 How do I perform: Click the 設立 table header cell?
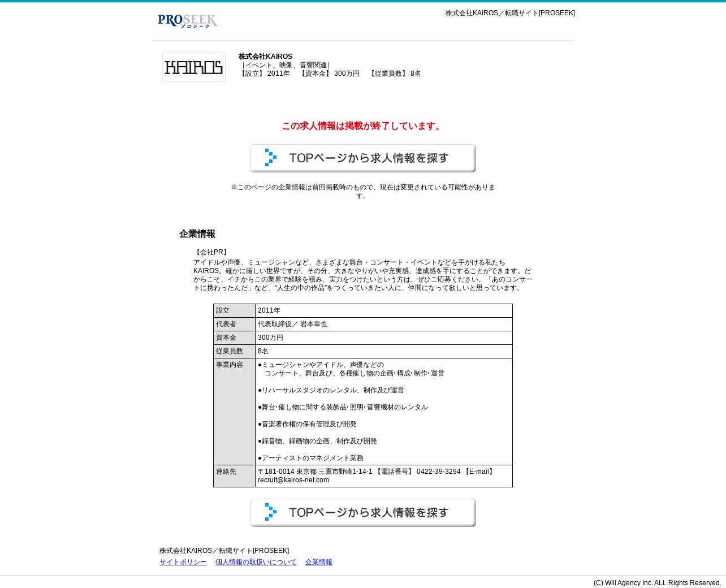pyautogui.click(x=234, y=311)
